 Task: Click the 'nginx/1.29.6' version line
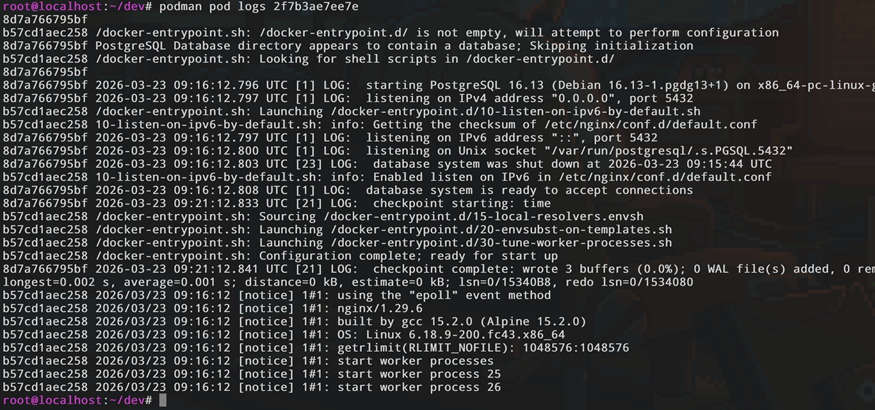tap(380, 308)
